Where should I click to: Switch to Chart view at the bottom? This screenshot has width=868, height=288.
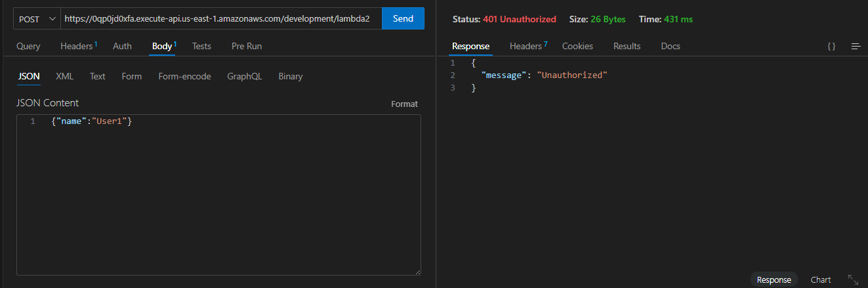tap(820, 279)
